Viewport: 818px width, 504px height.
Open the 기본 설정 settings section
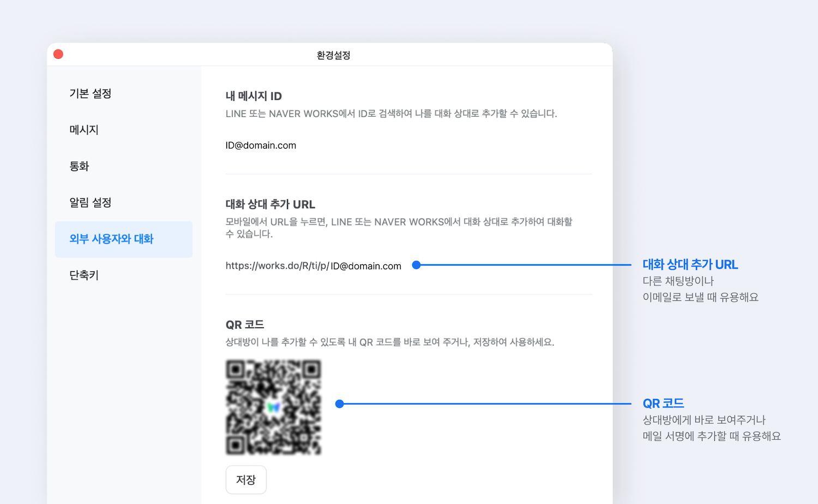(90, 93)
